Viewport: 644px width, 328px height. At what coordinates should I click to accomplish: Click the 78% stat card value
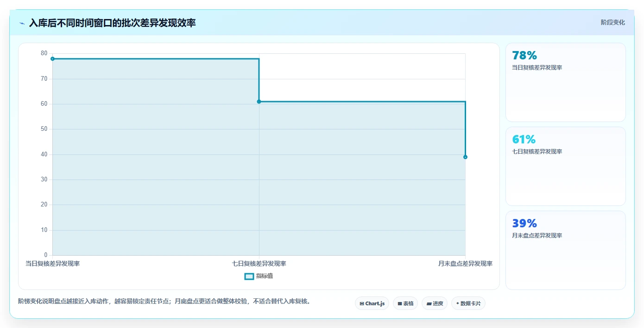point(524,55)
